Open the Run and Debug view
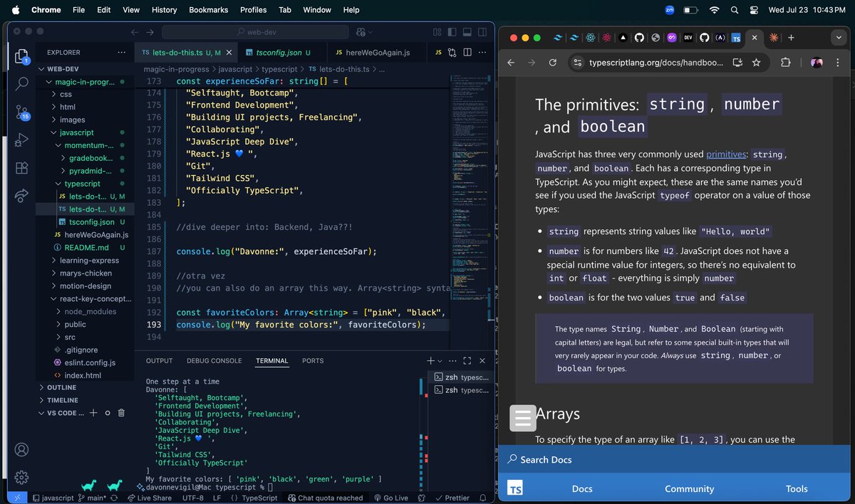The height and width of the screenshot is (504, 855). pyautogui.click(x=22, y=140)
